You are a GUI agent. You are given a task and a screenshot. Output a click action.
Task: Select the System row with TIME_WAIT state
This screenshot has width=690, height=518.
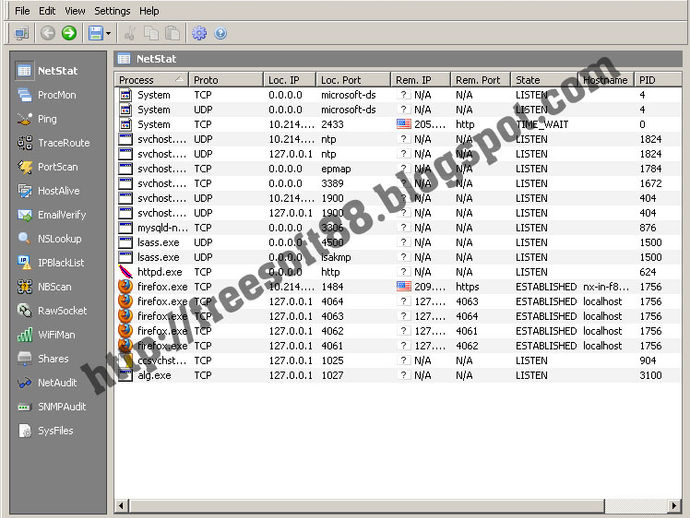(398, 125)
